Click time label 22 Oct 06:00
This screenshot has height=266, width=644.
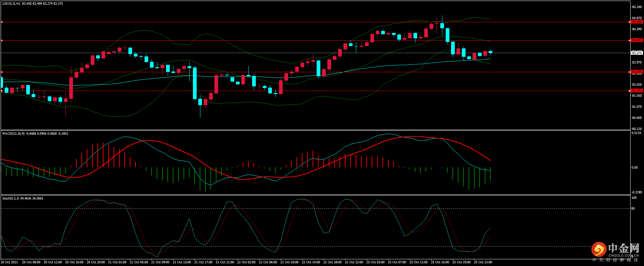268,262
